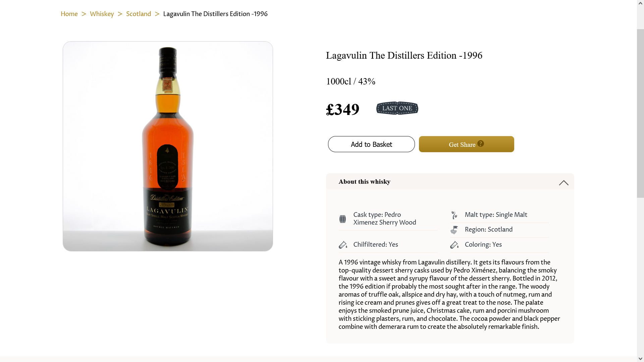Click the page vertical scrollbar thumb
The width and height of the screenshot is (644, 362).
[640, 113]
